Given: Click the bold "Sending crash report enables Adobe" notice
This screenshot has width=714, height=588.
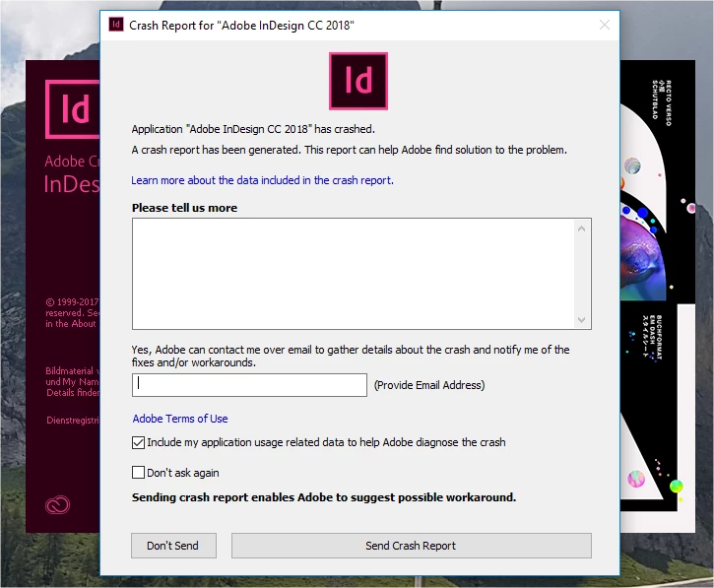Looking at the screenshot, I should click(324, 497).
